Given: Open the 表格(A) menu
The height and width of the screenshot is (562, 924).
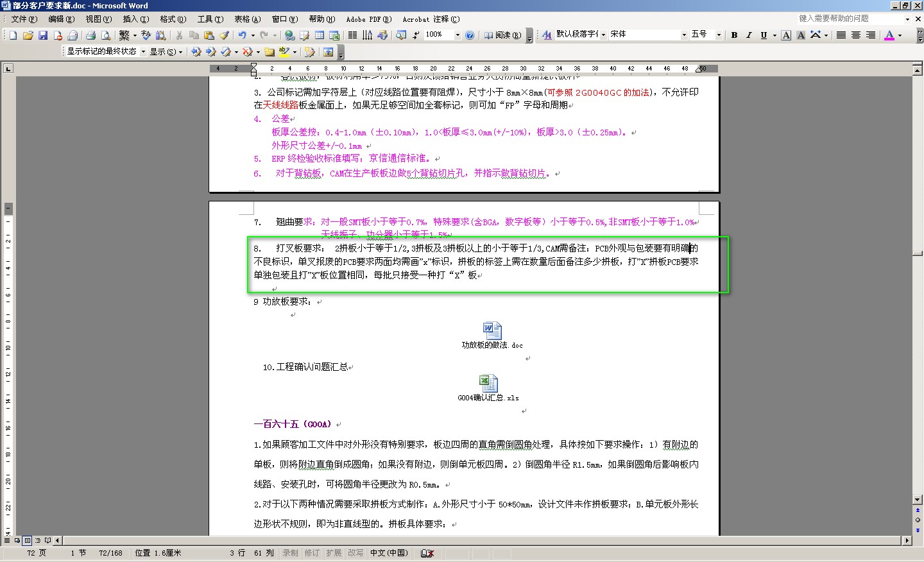Looking at the screenshot, I should [248, 19].
